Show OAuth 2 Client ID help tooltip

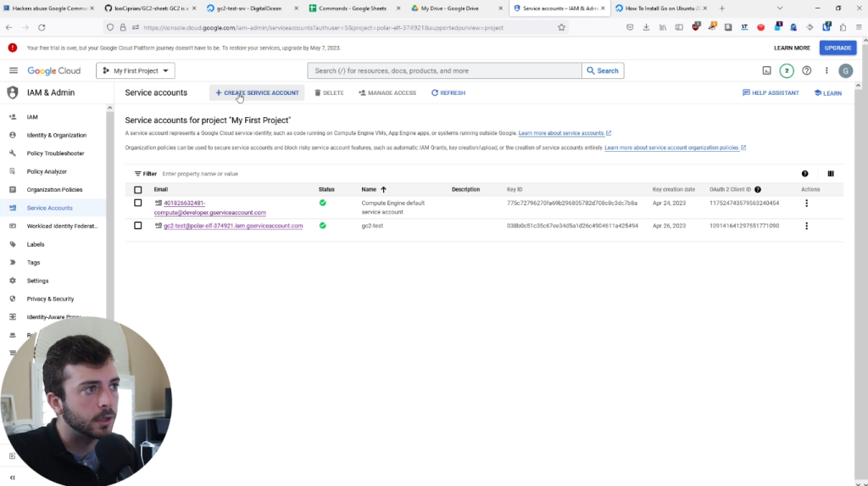point(758,189)
